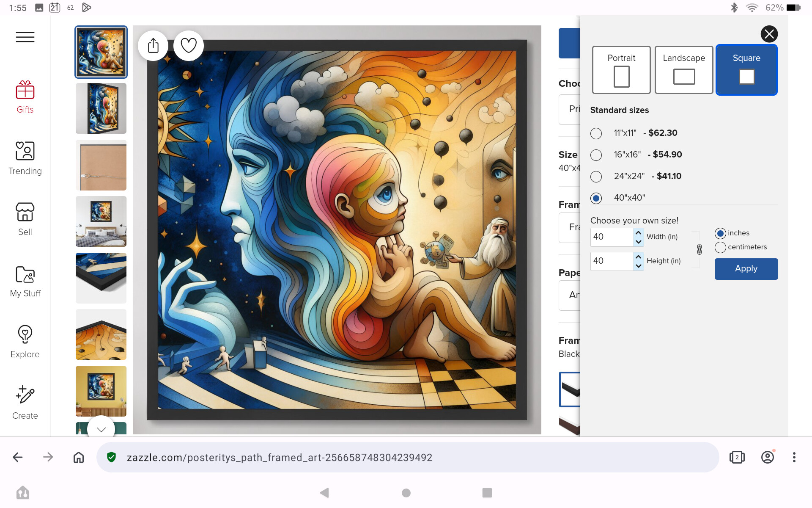Screen dimensions: 812x508
Task: Tap the main framed artwork image
Action: 337,230
